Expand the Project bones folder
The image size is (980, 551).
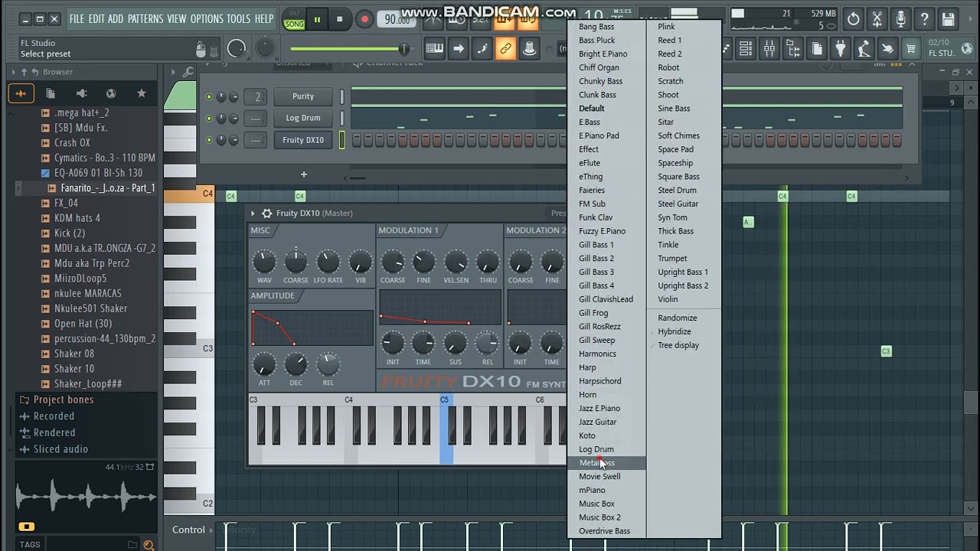tap(63, 399)
